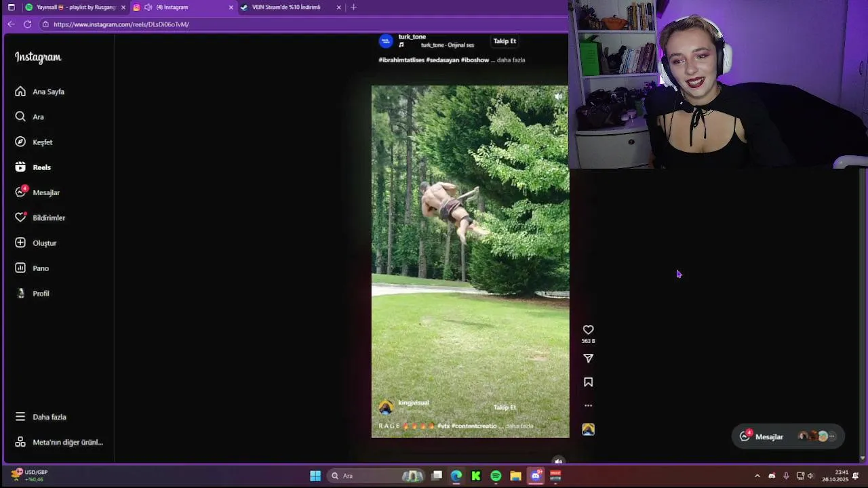Open kingjvisual profile name
868x488 pixels.
click(414, 403)
